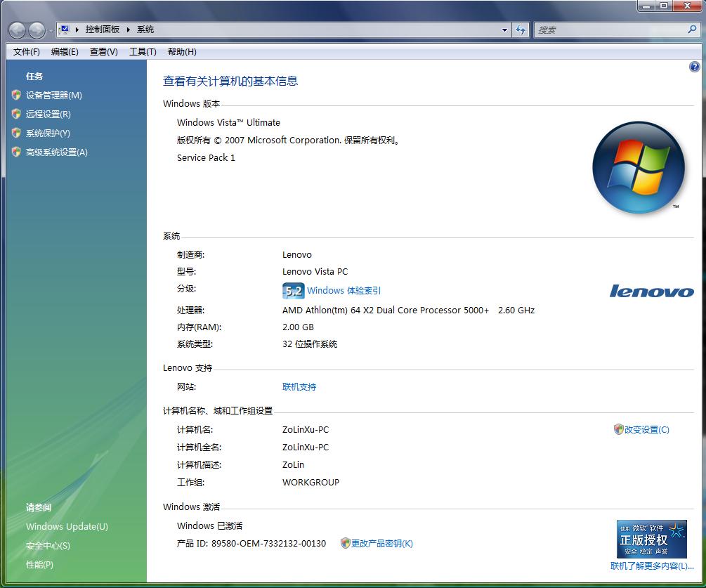Click the 查看有关计算机的基本信息 heading
Viewport: 706px width, 588px height.
[x=230, y=81]
